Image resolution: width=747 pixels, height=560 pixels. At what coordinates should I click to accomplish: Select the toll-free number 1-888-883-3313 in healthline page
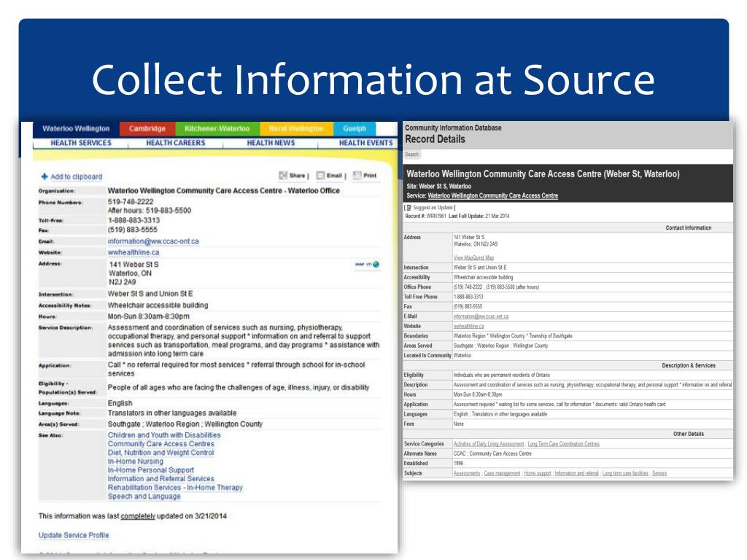[x=134, y=220]
